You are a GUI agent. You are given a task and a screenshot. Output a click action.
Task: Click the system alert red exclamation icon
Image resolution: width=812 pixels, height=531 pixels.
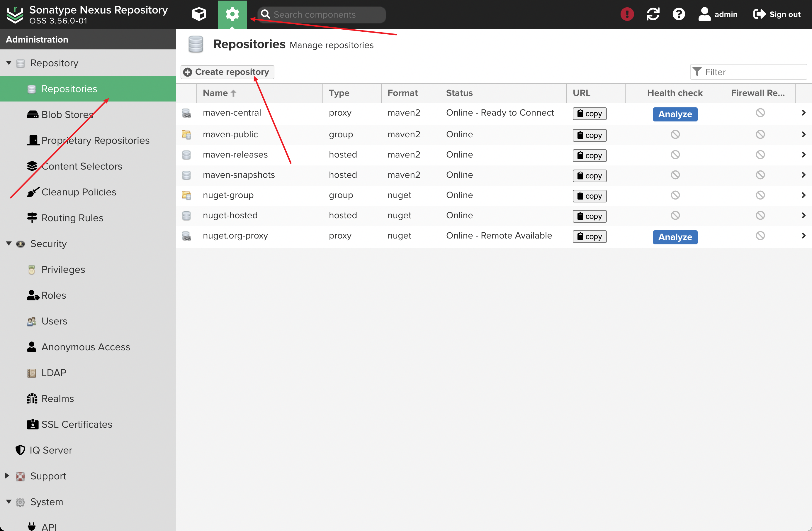pos(627,13)
